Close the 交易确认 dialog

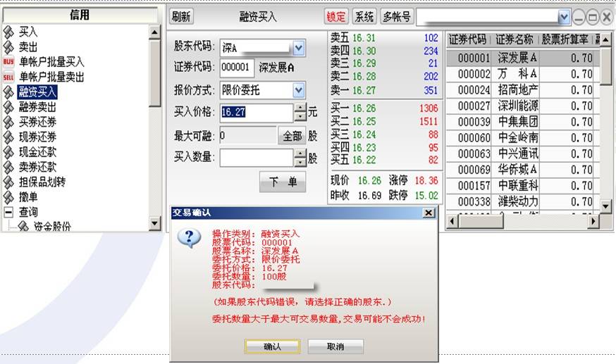click(429, 213)
